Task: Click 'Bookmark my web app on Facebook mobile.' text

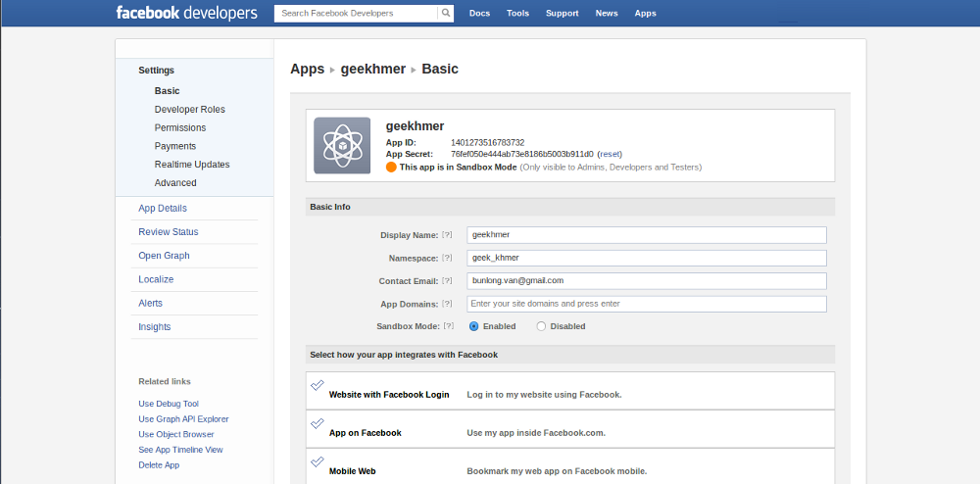Action: click(557, 471)
